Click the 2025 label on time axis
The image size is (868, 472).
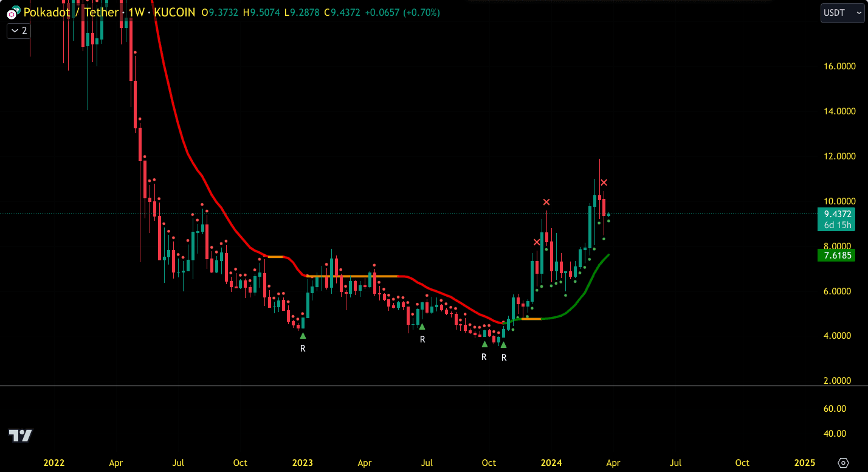click(x=805, y=463)
